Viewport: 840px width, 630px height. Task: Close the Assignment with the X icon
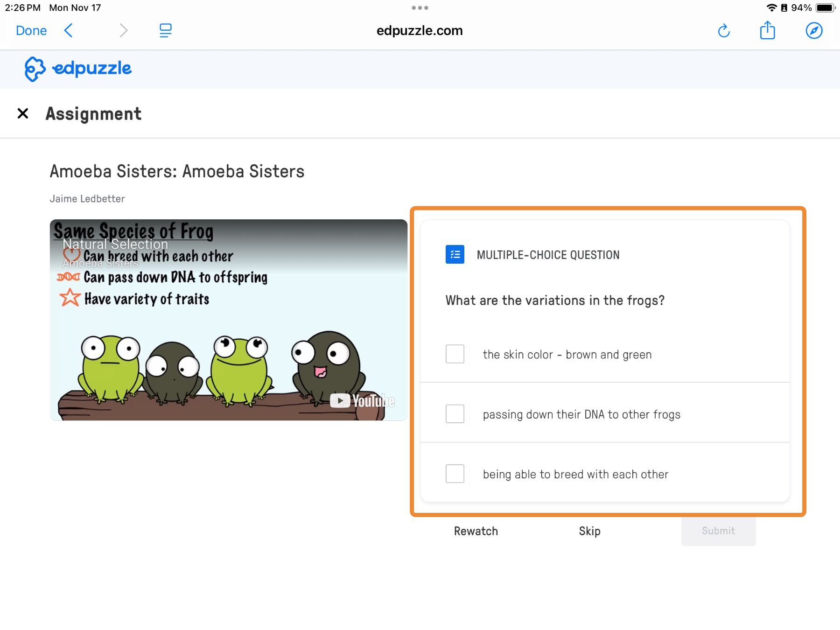point(22,113)
